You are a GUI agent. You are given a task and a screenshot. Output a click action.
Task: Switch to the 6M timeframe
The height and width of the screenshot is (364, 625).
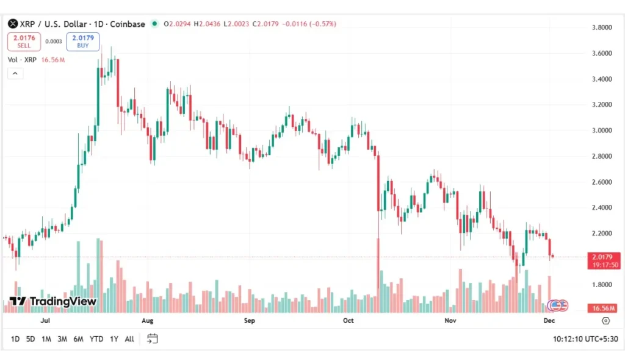pyautogui.click(x=78, y=339)
